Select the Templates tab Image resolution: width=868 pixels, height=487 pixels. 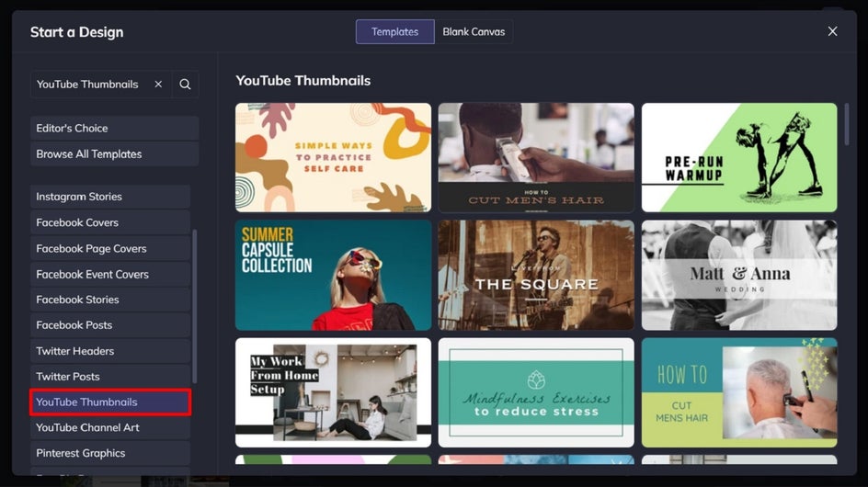coord(394,31)
